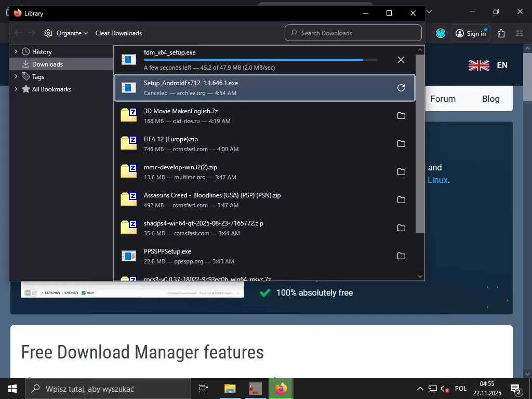Image resolution: width=532 pixels, height=399 pixels.
Task: Open the notification center icon
Action: pos(516,389)
